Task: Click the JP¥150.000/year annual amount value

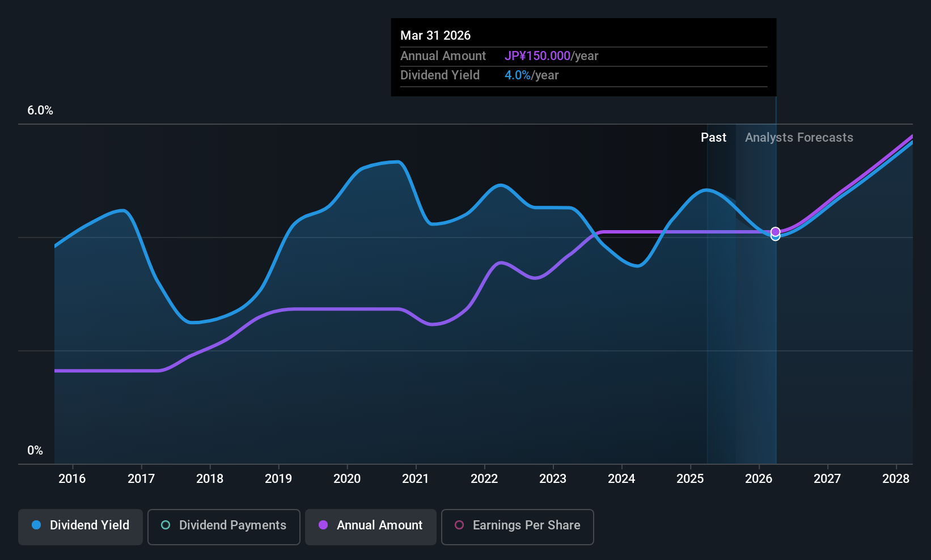Action: 551,56
